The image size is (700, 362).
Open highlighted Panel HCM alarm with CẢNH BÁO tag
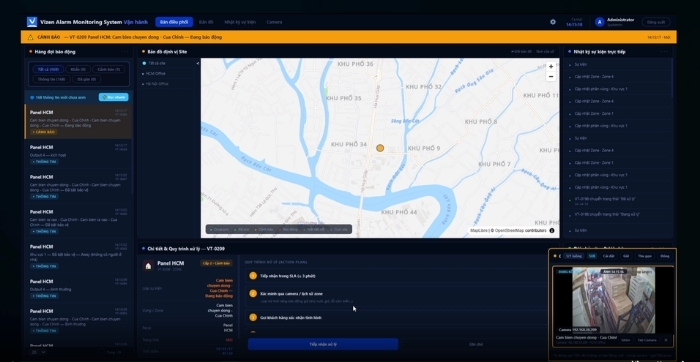click(78, 121)
